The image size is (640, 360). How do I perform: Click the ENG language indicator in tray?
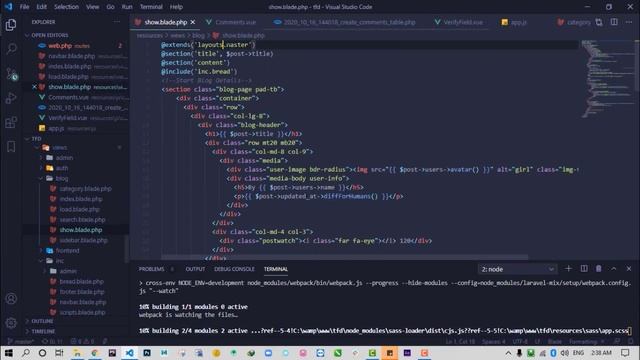[x=578, y=353]
